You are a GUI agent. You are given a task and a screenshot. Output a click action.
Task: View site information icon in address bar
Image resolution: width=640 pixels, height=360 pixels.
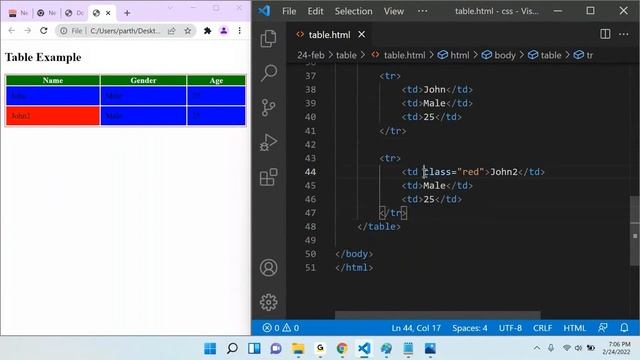click(64, 31)
